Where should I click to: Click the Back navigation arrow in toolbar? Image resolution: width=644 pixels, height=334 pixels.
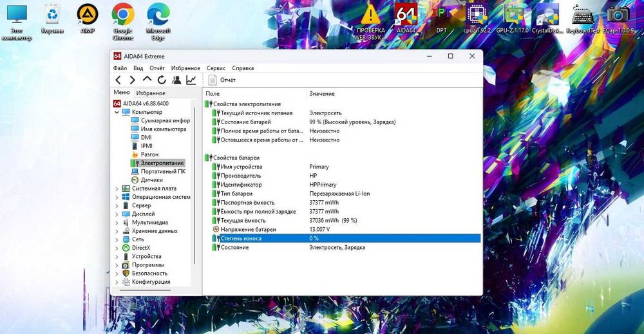pyautogui.click(x=118, y=80)
